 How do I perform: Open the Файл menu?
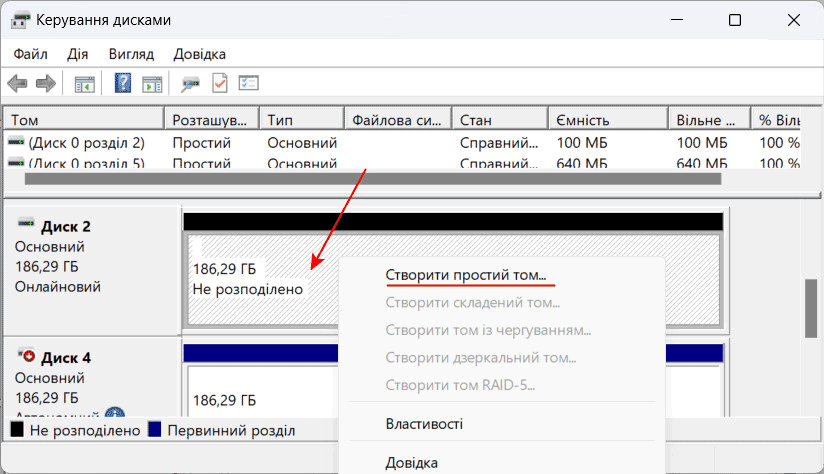[31, 54]
